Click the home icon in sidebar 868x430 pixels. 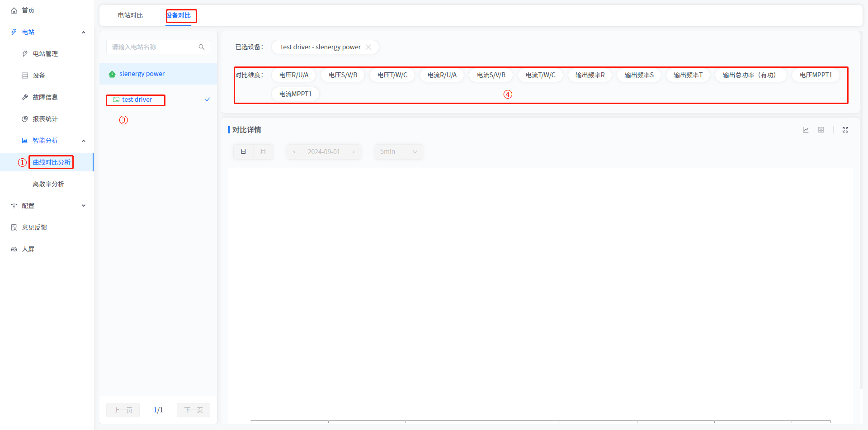14,10
